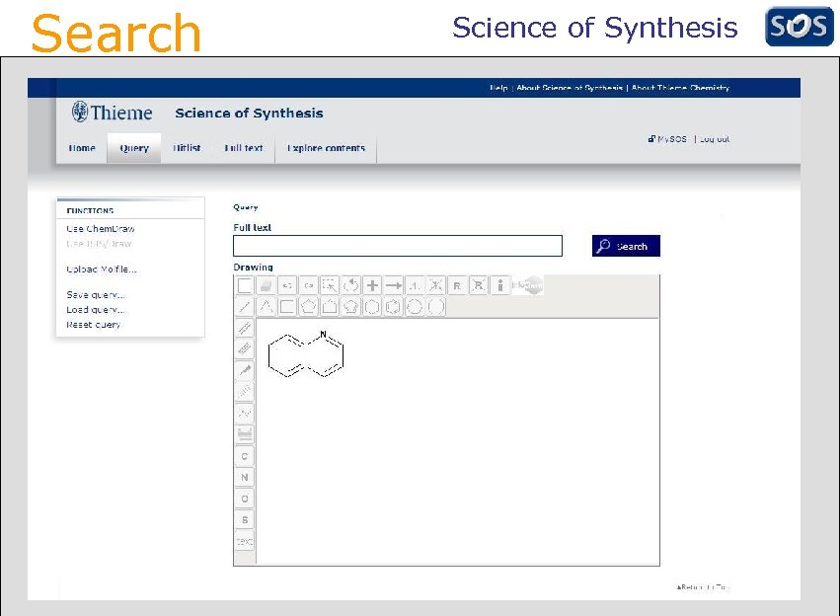The image size is (840, 616).
Task: Add a seven-membered ring template
Action: [415, 307]
